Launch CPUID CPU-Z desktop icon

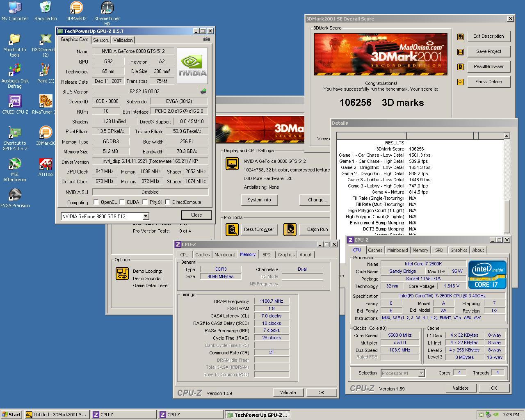15,104
